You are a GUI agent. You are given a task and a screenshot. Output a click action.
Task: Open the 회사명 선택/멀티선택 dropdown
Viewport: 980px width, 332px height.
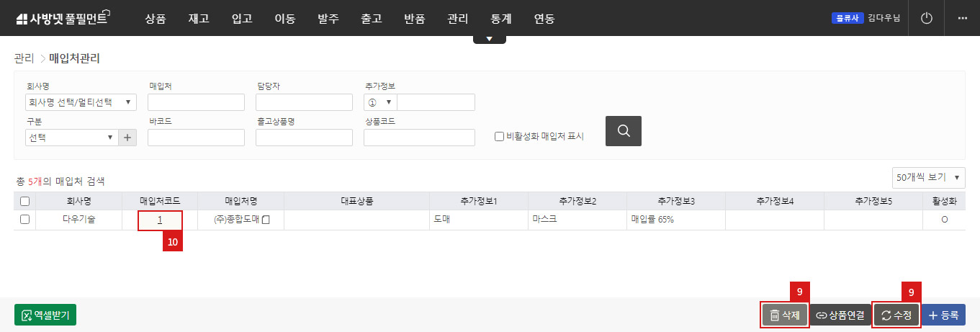[x=80, y=102]
